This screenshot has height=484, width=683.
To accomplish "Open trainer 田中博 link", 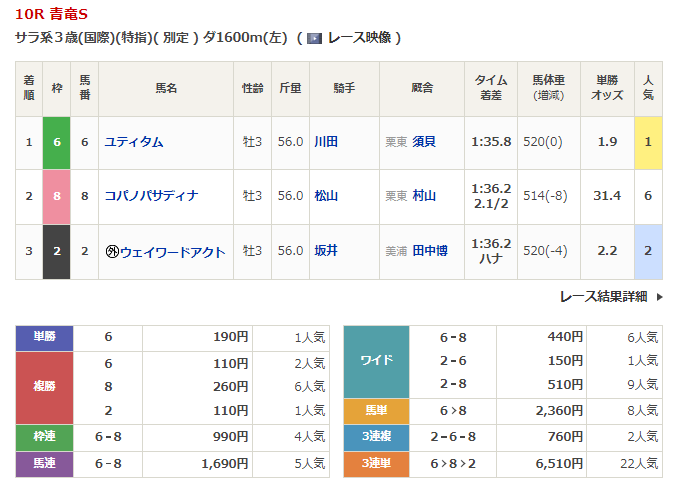I will 430,252.
